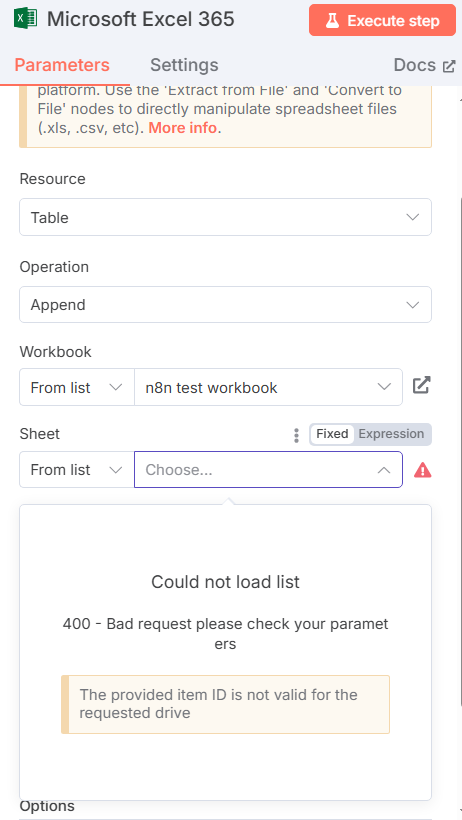
Task: Expand the Resource Table dropdown
Action: (226, 217)
